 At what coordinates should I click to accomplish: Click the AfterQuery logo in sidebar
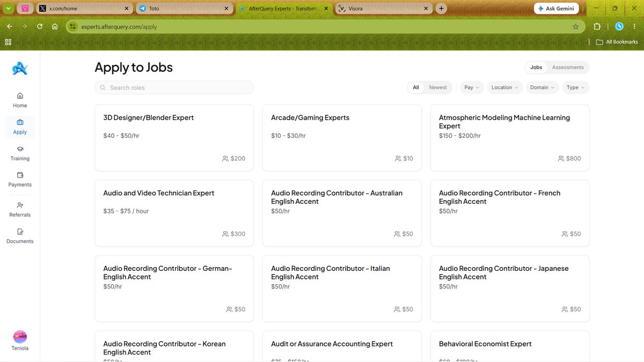20,68
